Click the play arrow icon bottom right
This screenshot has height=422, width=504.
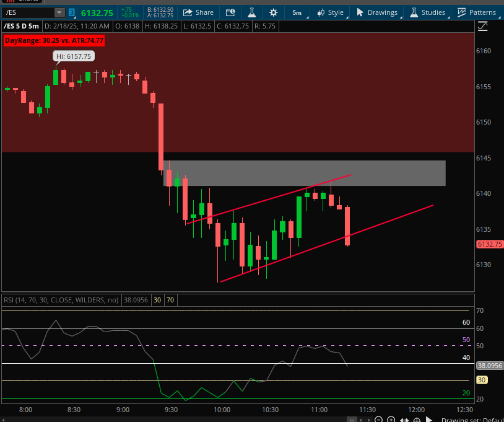(x=429, y=420)
